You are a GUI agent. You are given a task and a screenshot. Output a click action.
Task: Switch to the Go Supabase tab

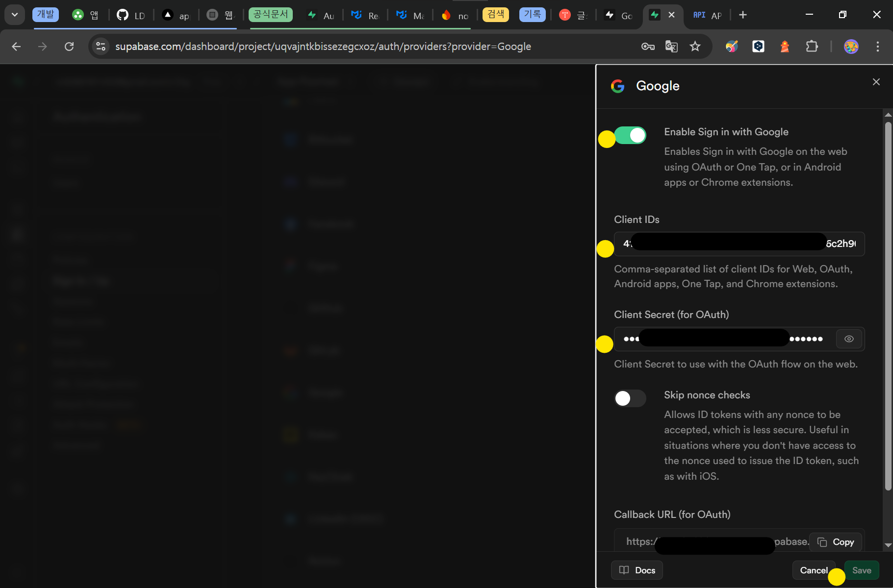[619, 15]
